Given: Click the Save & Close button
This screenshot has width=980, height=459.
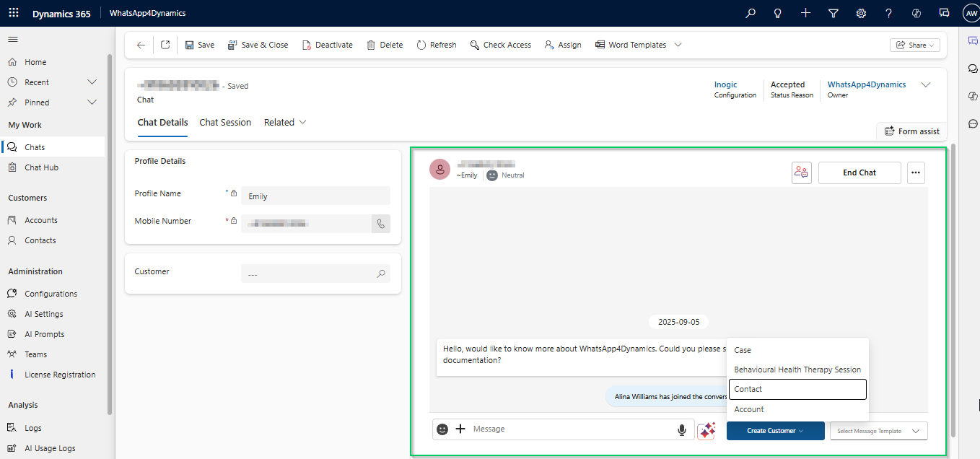Looking at the screenshot, I should [x=258, y=45].
